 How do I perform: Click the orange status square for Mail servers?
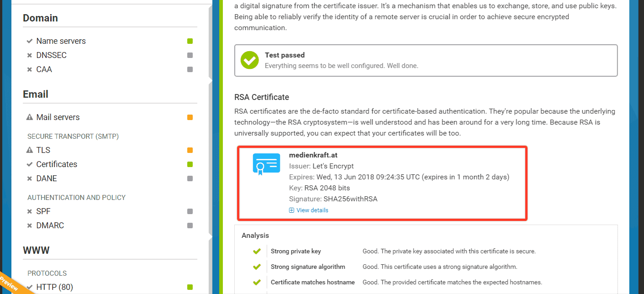pyautogui.click(x=190, y=117)
